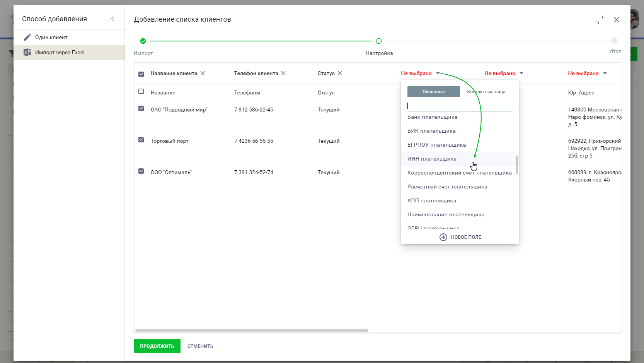Select ЕГРПОУ плательщика field
The width and height of the screenshot is (644, 363).
(x=460, y=145)
